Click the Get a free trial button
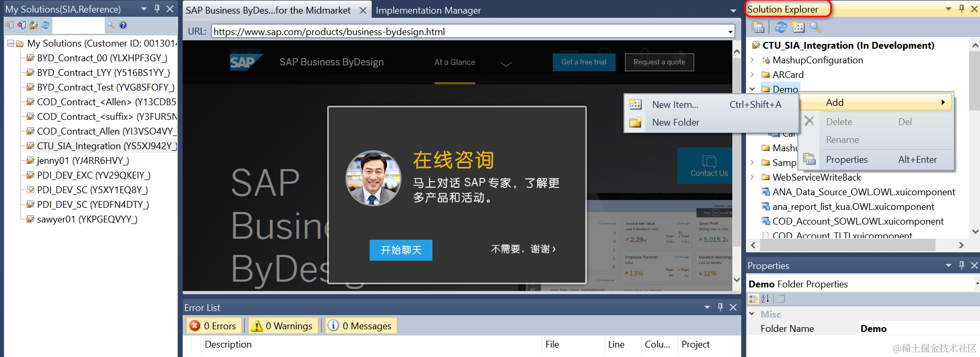This screenshot has width=980, height=357. 584,62
